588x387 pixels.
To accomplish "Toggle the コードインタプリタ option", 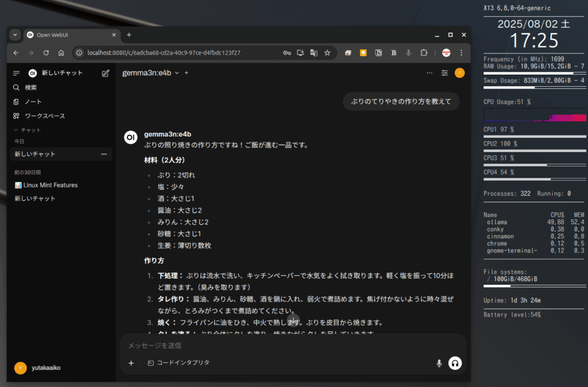I will tap(179, 363).
